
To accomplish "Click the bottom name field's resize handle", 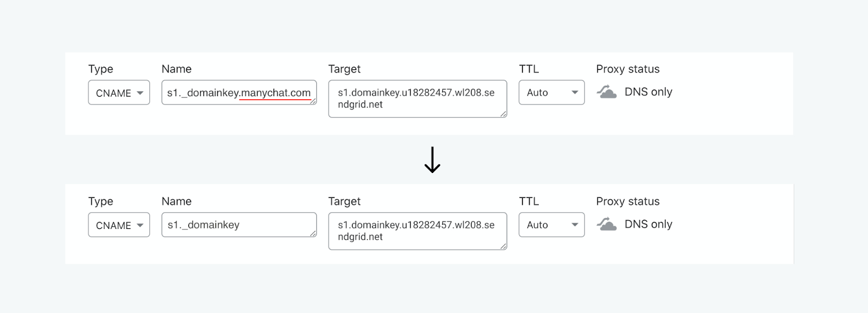I will click(313, 233).
